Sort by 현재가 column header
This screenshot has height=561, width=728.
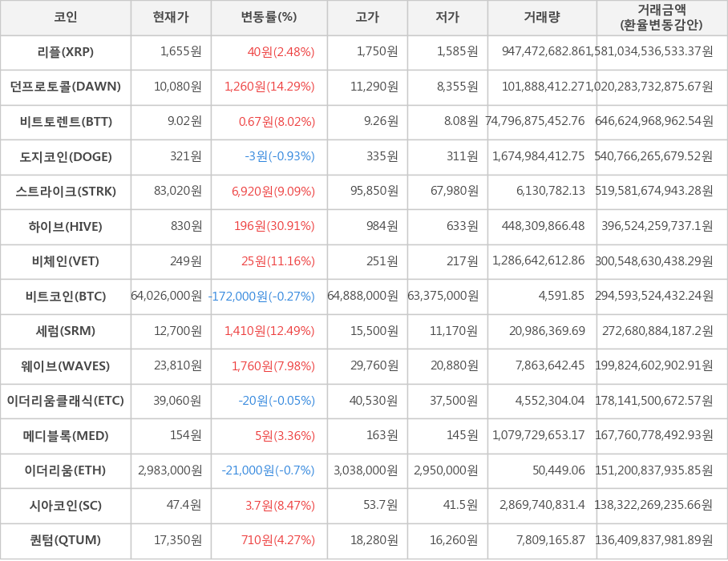coord(171,18)
